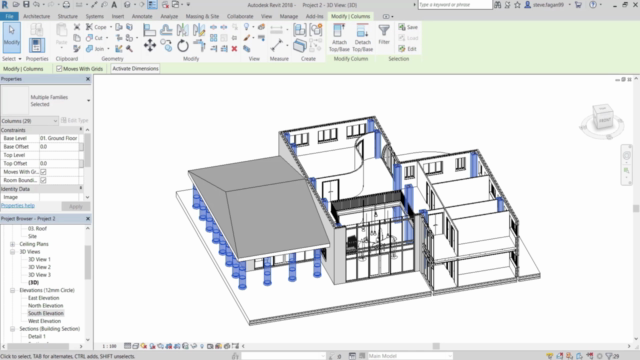Open the File menu tab
This screenshot has width=640, height=360.
pyautogui.click(x=9, y=16)
